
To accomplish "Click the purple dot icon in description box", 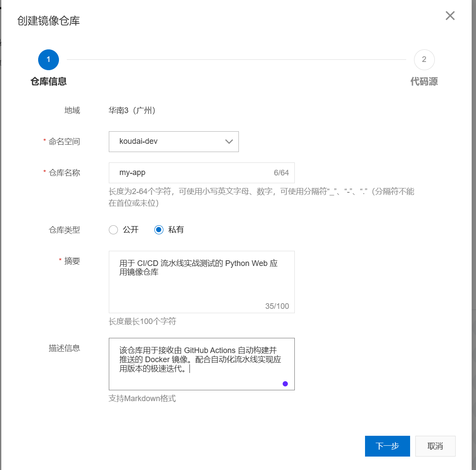I will pos(285,384).
